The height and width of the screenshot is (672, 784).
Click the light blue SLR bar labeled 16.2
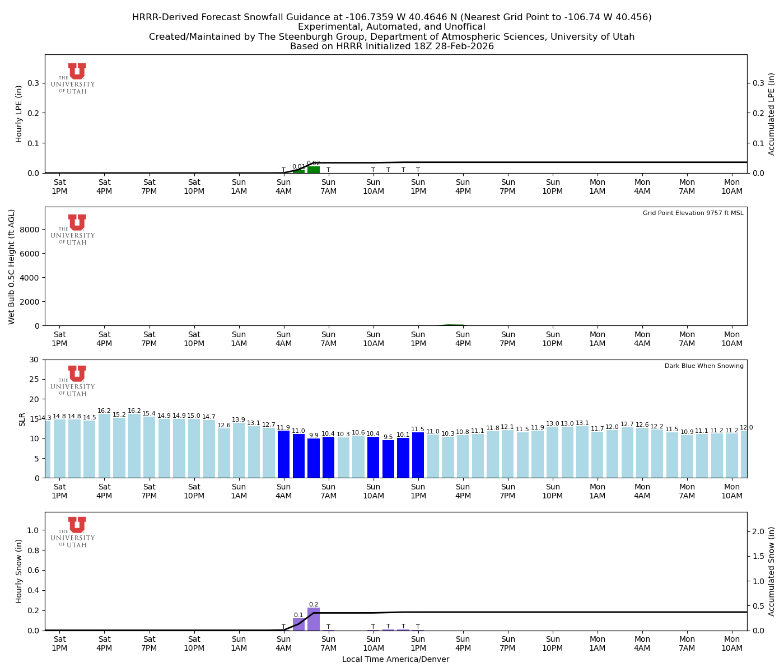click(x=105, y=446)
